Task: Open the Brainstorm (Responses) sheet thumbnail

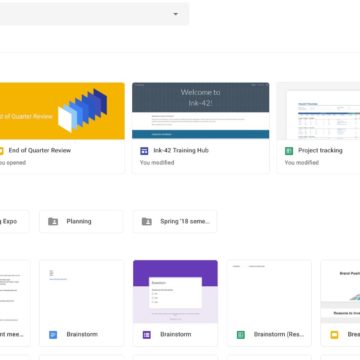Action: pyautogui.click(x=269, y=292)
